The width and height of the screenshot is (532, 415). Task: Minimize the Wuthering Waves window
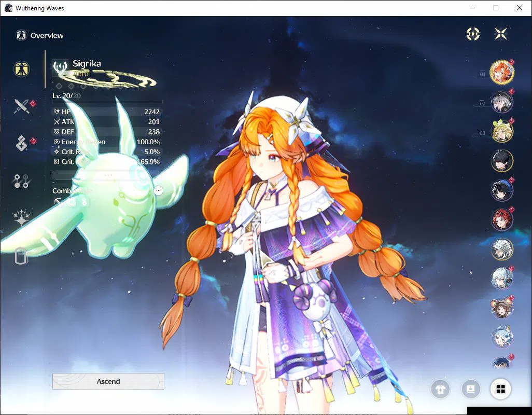[x=472, y=8]
